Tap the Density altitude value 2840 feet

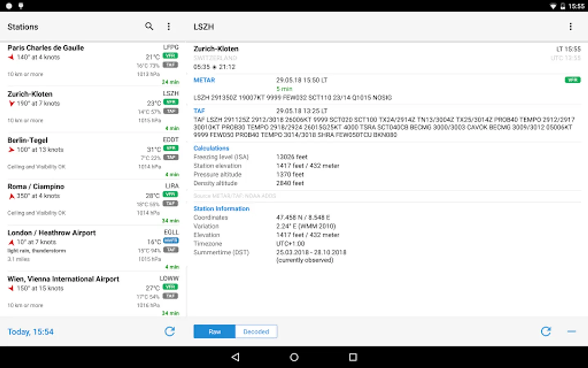290,183
